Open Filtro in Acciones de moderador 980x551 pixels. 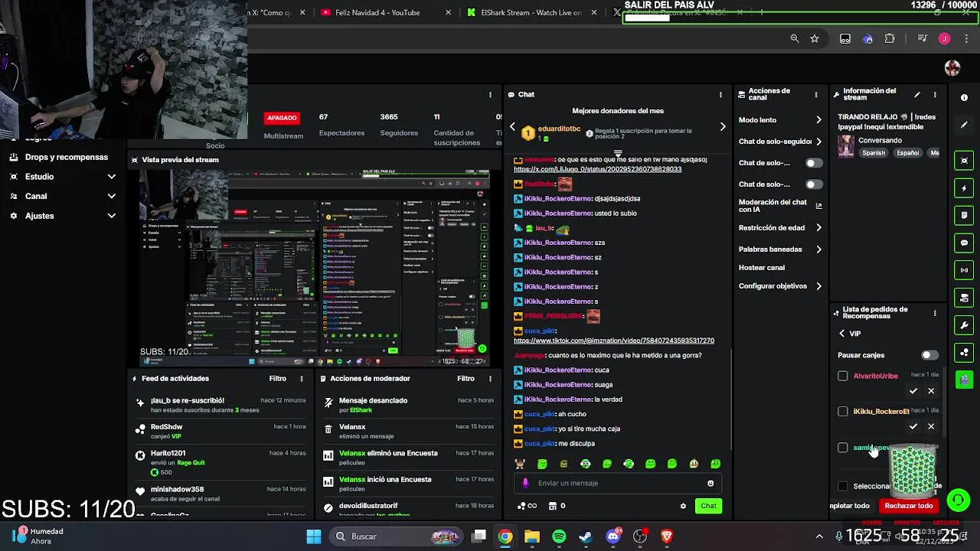[x=466, y=379]
